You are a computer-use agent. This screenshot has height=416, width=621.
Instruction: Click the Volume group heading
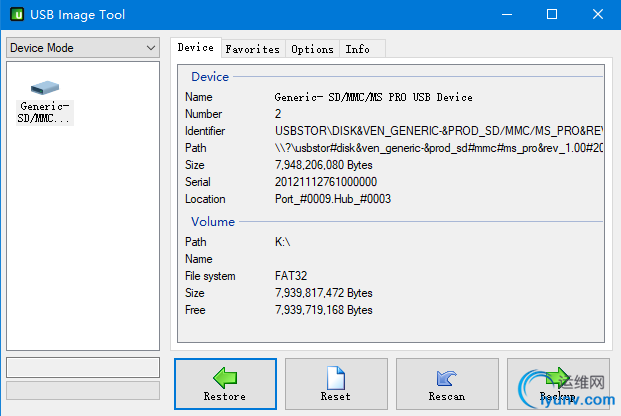coord(213,221)
